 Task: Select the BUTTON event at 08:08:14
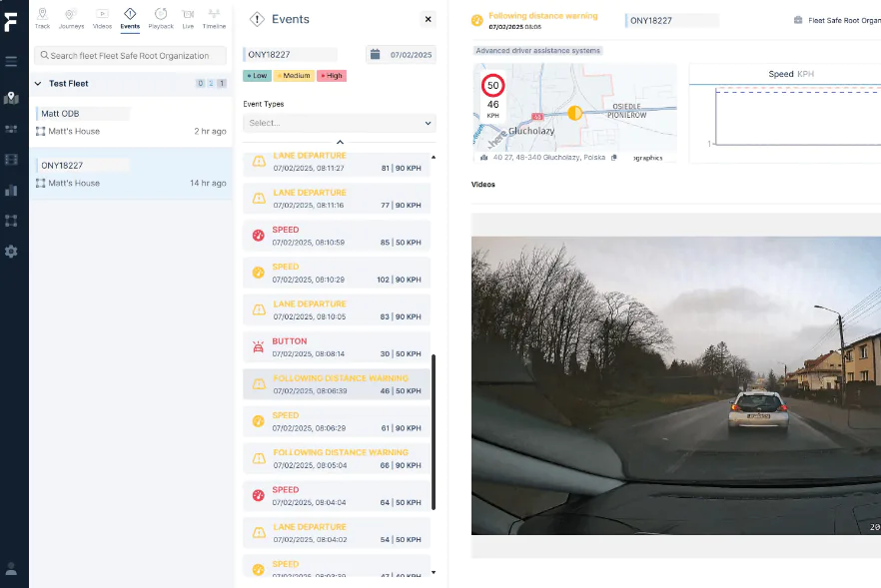click(x=337, y=347)
